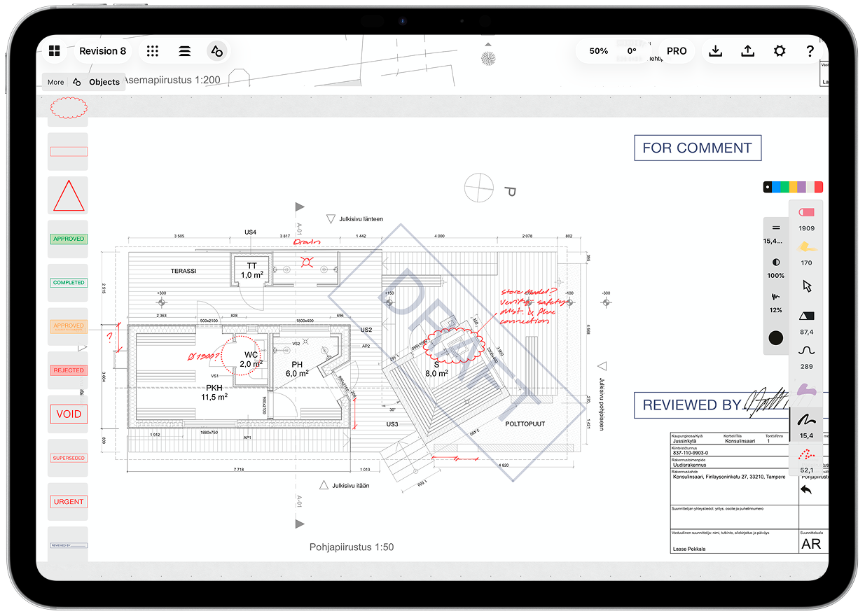Screen dimensions: 865x616
Task: Activate the arrow selection tool
Action: pos(806,286)
